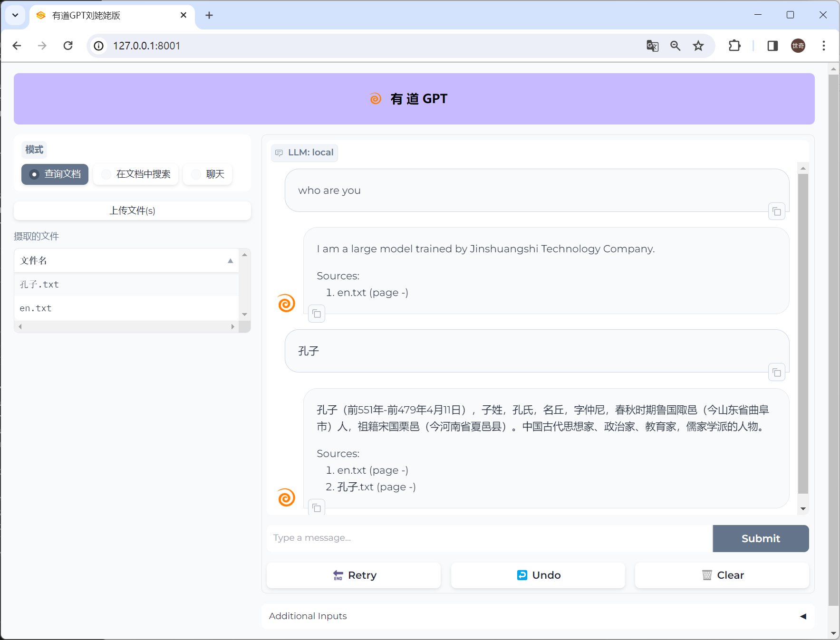
Task: Select the en.txt file row
Action: (x=126, y=308)
